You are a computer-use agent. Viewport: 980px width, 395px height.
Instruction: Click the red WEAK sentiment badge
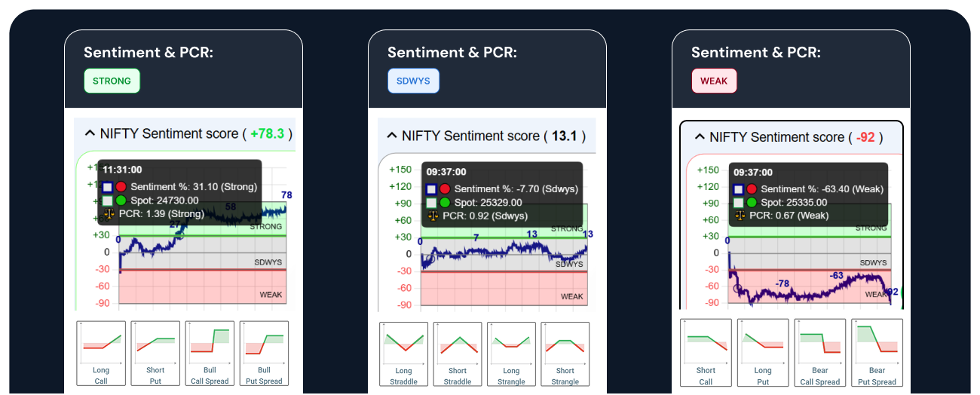tap(714, 81)
